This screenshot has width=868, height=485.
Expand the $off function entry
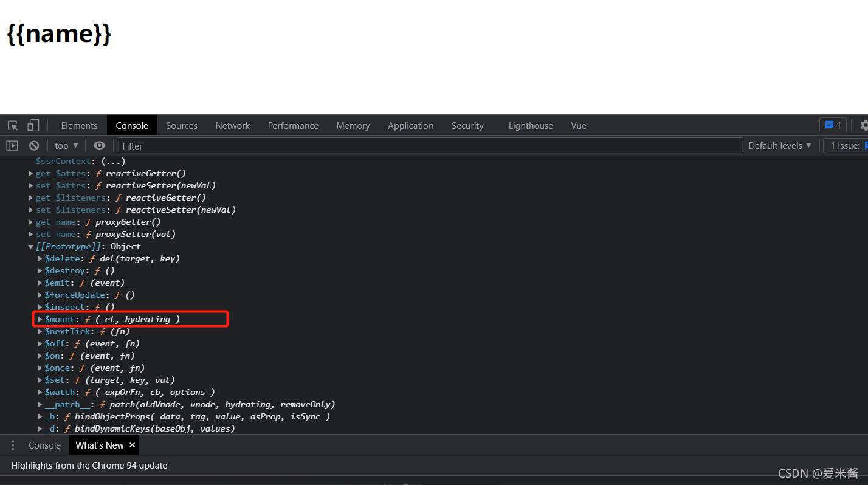pyautogui.click(x=40, y=344)
